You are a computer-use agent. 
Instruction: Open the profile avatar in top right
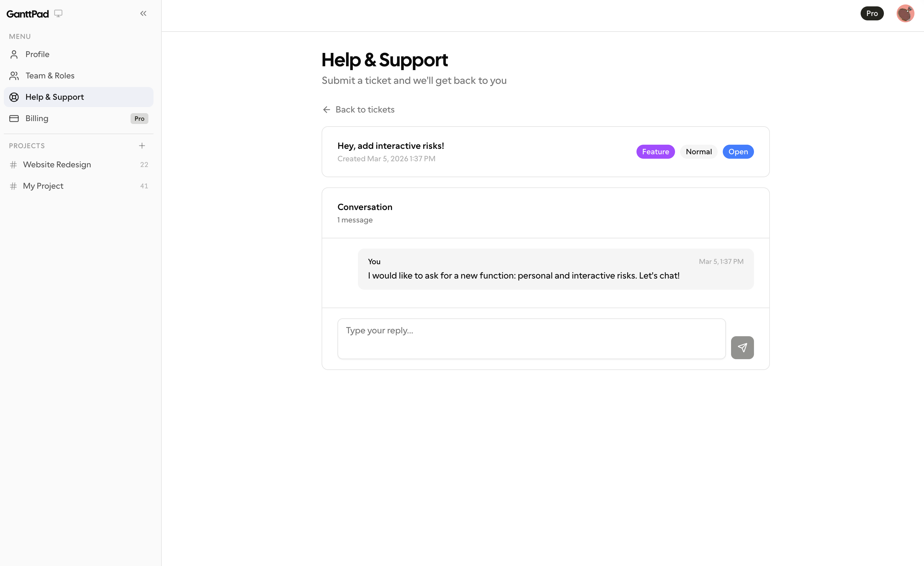pos(905,13)
